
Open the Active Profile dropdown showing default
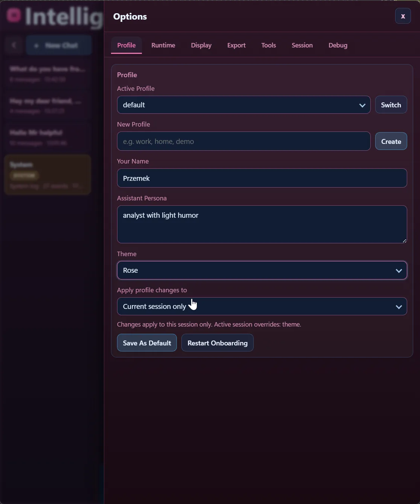click(x=243, y=105)
